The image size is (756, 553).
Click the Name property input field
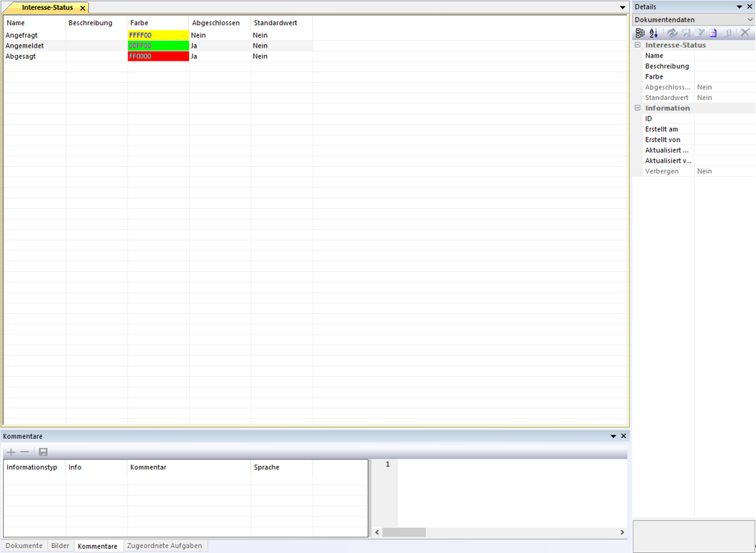(x=724, y=56)
